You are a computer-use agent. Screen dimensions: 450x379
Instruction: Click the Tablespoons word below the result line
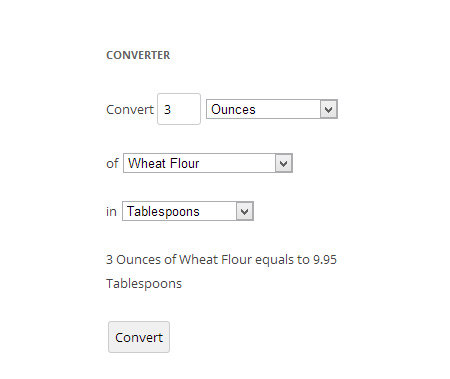(144, 284)
